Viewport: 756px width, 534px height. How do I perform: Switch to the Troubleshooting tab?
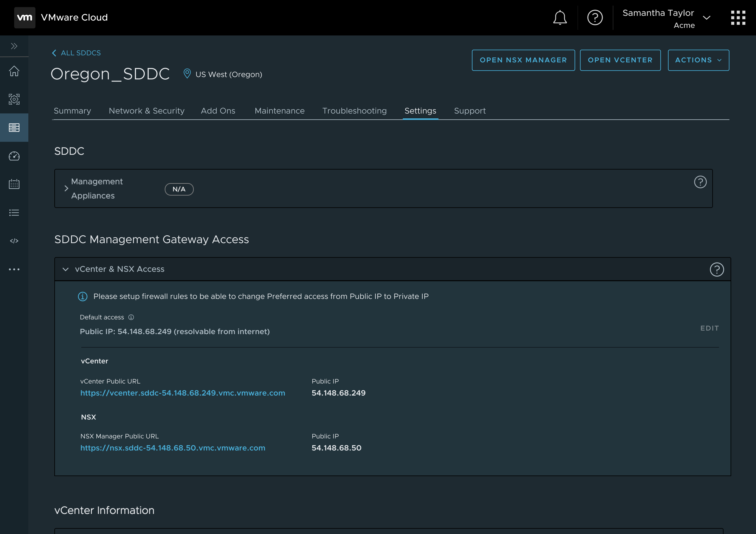click(x=354, y=111)
